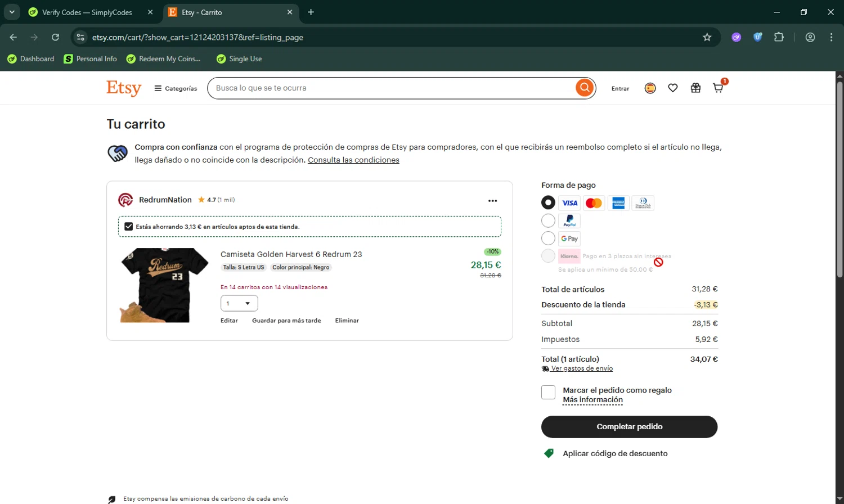
Task: Open the blue shield extension icon
Action: [758, 37]
